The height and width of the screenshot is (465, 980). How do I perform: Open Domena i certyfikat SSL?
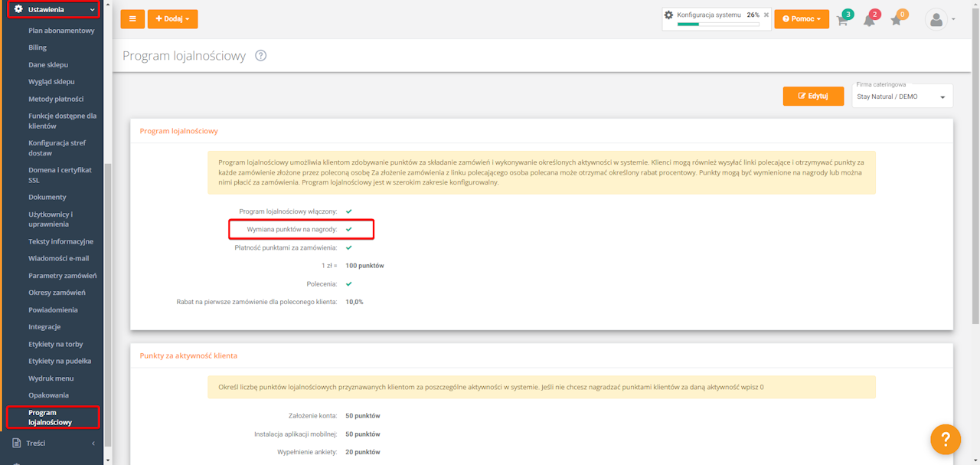(60, 175)
